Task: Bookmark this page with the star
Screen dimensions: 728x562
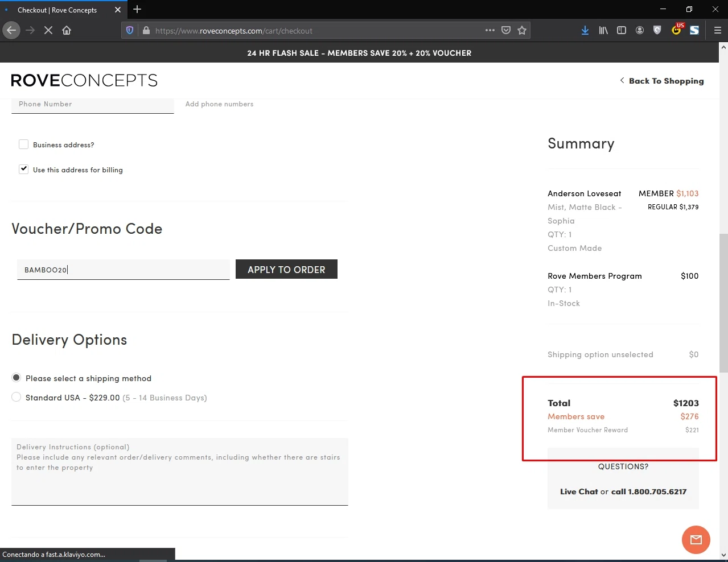Action: 522,30
